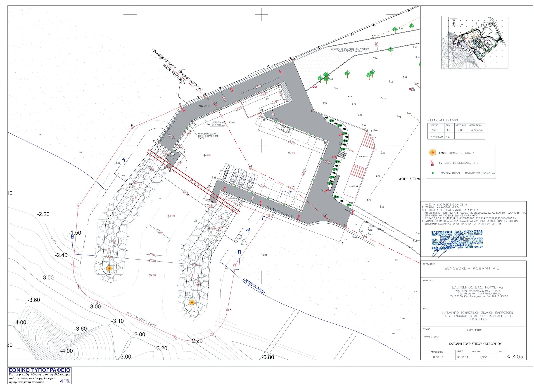The width and height of the screenshot is (534, 392).
Task: Open the site overview thumbnail map
Action: pyautogui.click(x=475, y=43)
